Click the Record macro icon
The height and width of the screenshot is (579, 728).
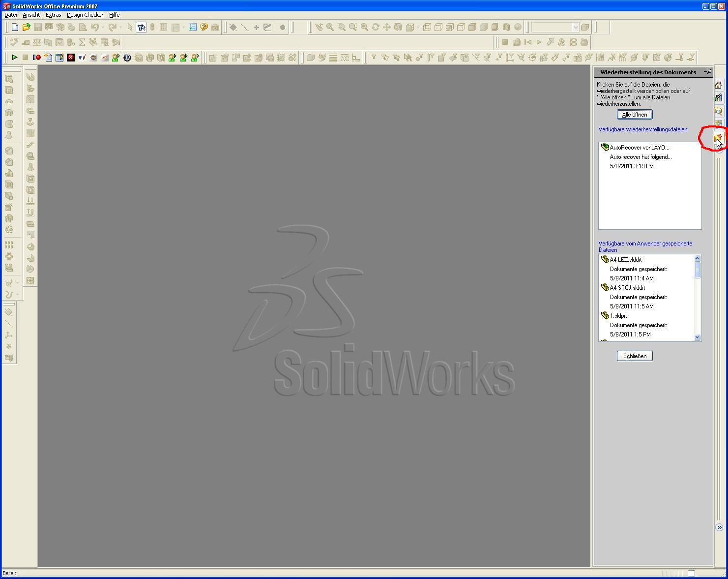point(37,58)
